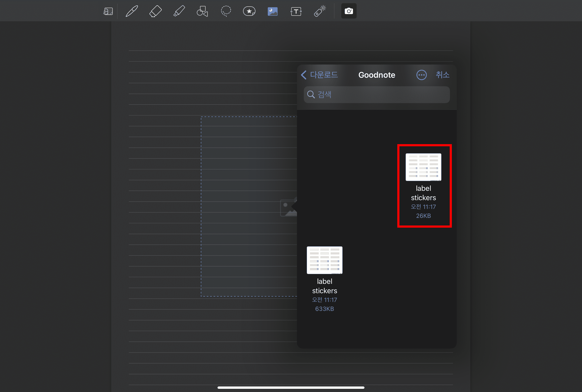Open the more options ellipsis menu
This screenshot has height=392, width=582.
(421, 75)
